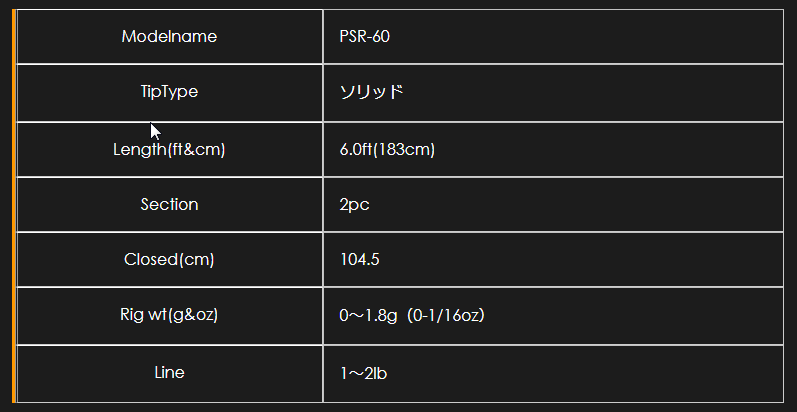The image size is (797, 412).
Task: Select the 2pc section value
Action: (354, 205)
